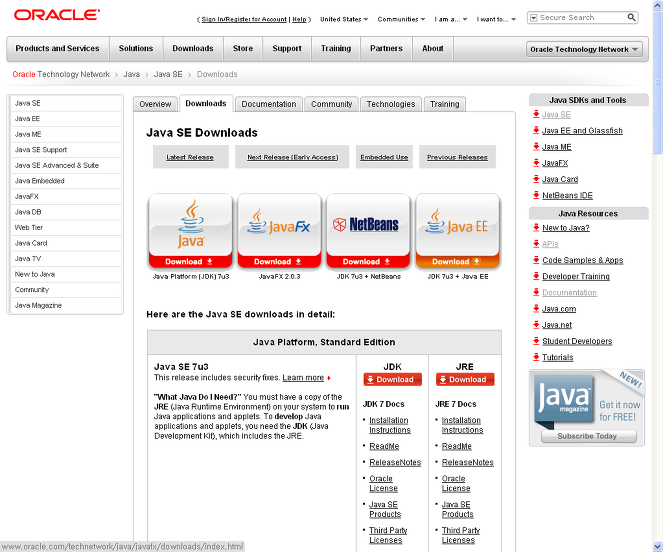
Task: Open the Products and Services menu
Action: tap(58, 49)
